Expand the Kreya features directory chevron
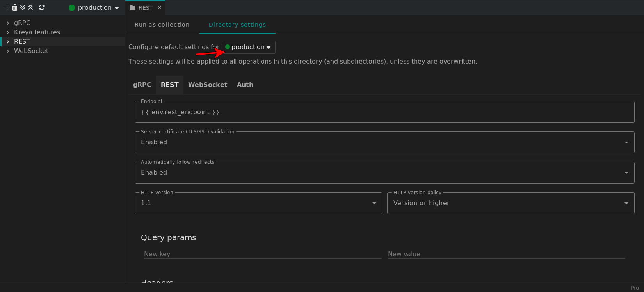Screen dimensions: 644x292 (x=8, y=32)
